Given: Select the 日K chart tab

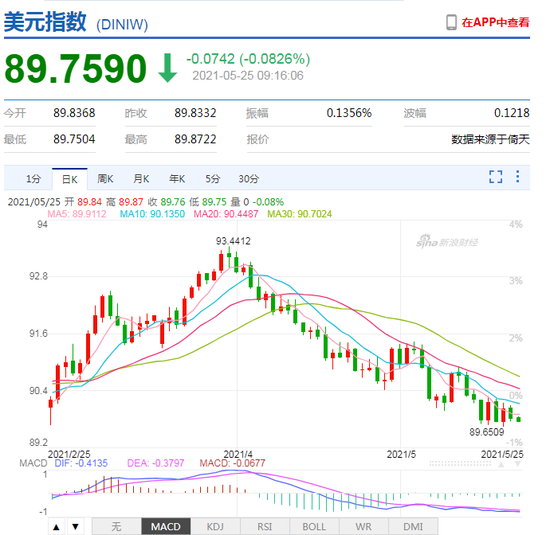Looking at the screenshot, I should 69,179.
